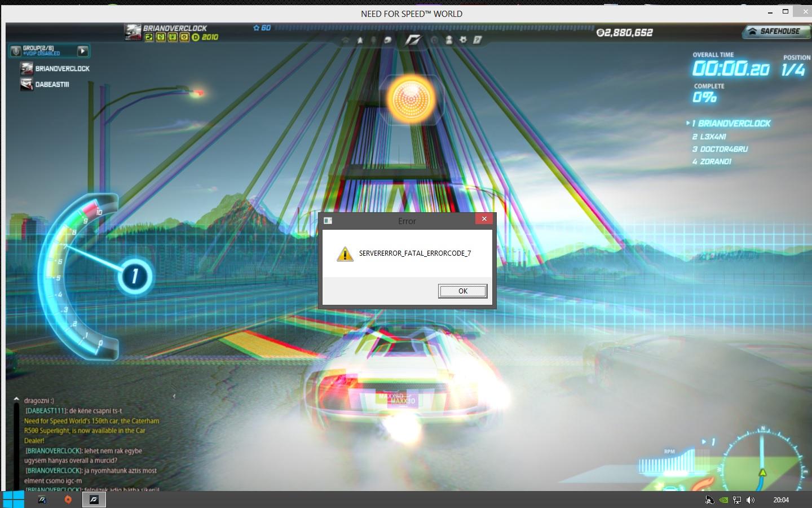The width and height of the screenshot is (812, 508).
Task: Click the Need for Speed World taskbar button
Action: [94, 500]
